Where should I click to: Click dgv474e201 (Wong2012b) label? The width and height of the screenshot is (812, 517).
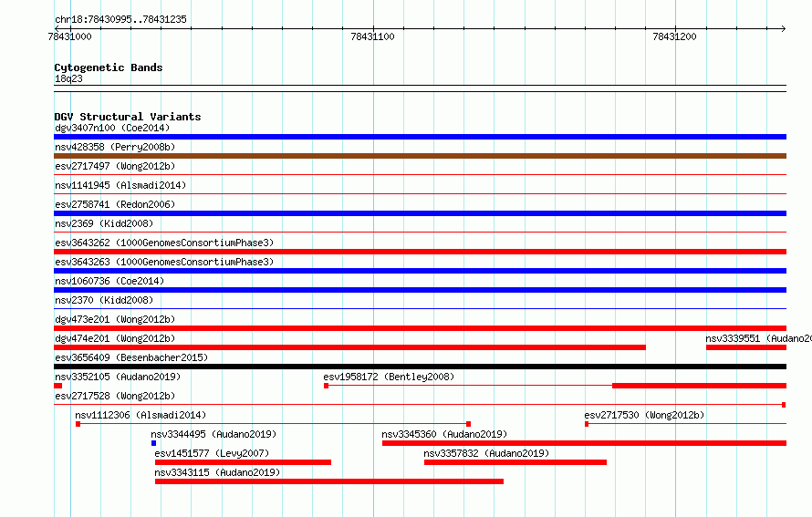click(115, 338)
